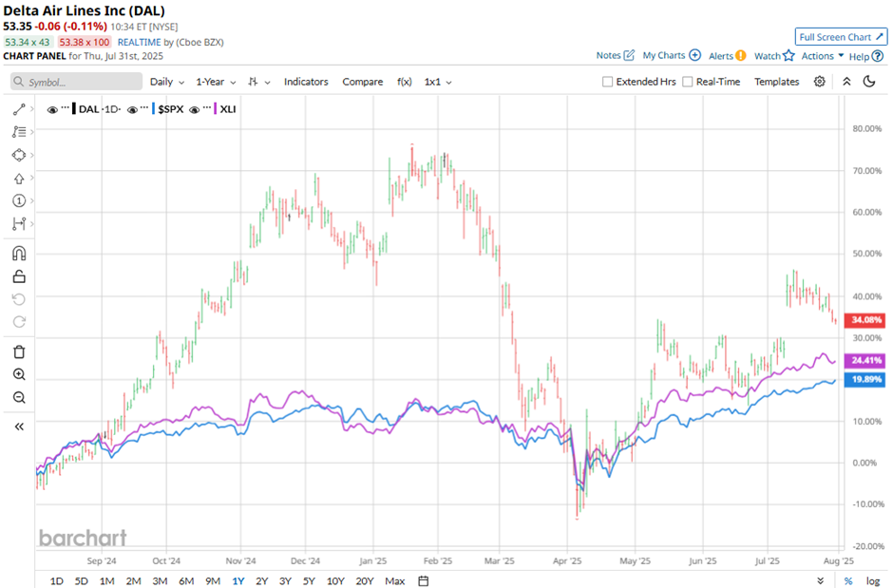The image size is (893, 588).
Task: Add DAL to watchlist with star
Action: click(x=788, y=55)
